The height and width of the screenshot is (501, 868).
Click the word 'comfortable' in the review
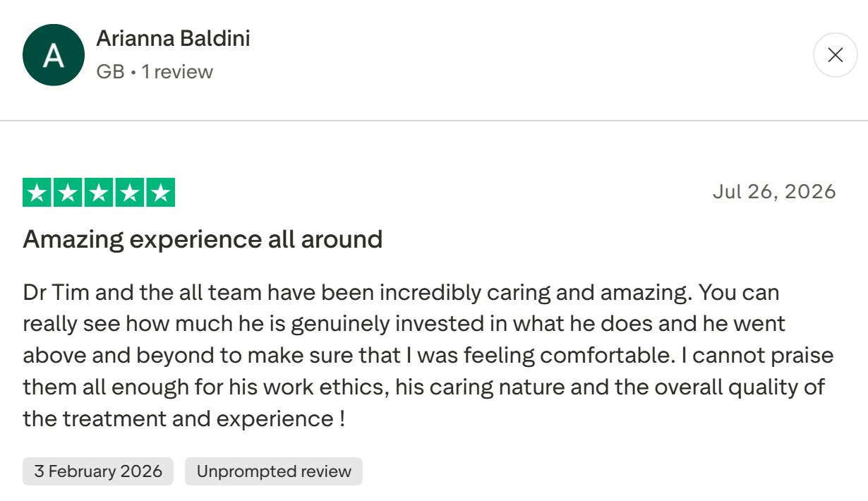[x=596, y=356]
